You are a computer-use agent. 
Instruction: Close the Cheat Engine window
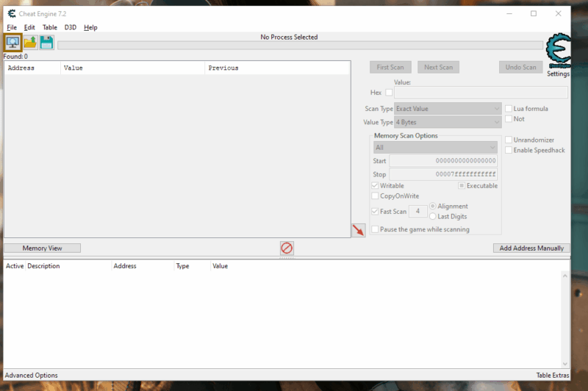(x=559, y=14)
